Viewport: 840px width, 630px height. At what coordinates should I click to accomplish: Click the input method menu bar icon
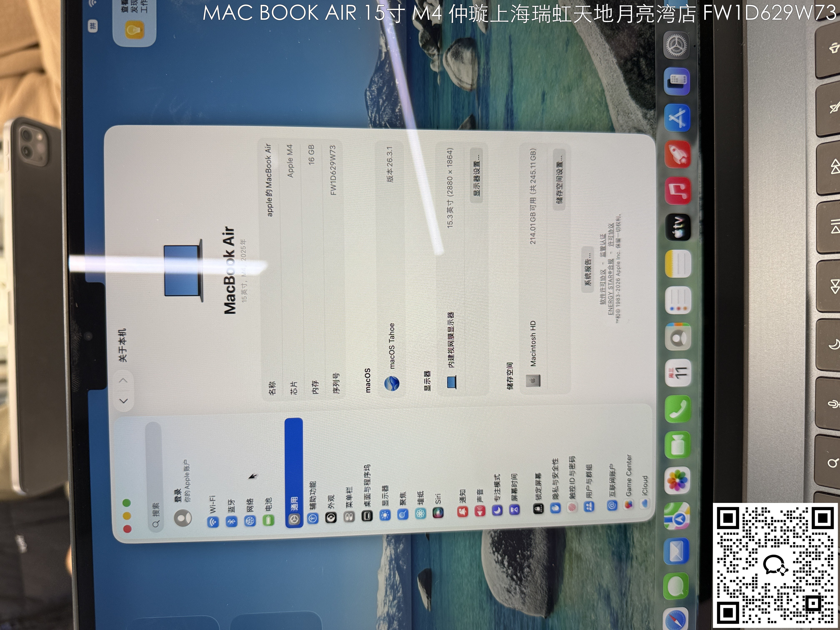coord(93,26)
